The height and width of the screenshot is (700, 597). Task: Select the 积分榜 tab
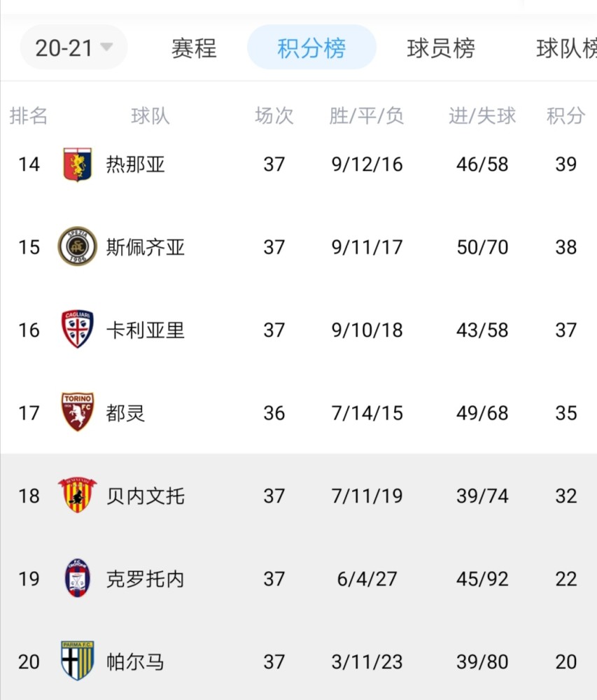[311, 48]
